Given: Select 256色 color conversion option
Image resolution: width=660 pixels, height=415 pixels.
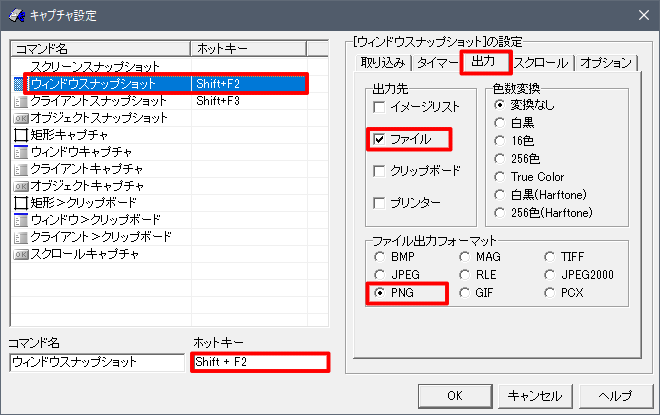Looking at the screenshot, I should 501,159.
